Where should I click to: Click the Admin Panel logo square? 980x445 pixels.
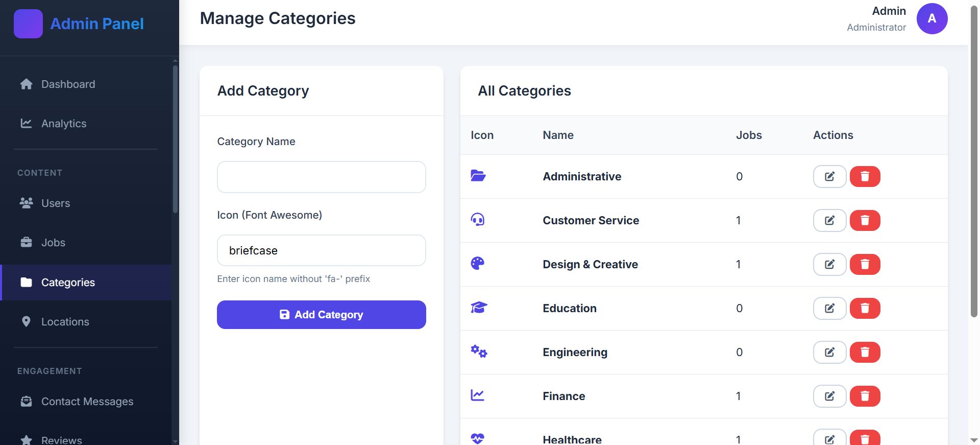[28, 24]
